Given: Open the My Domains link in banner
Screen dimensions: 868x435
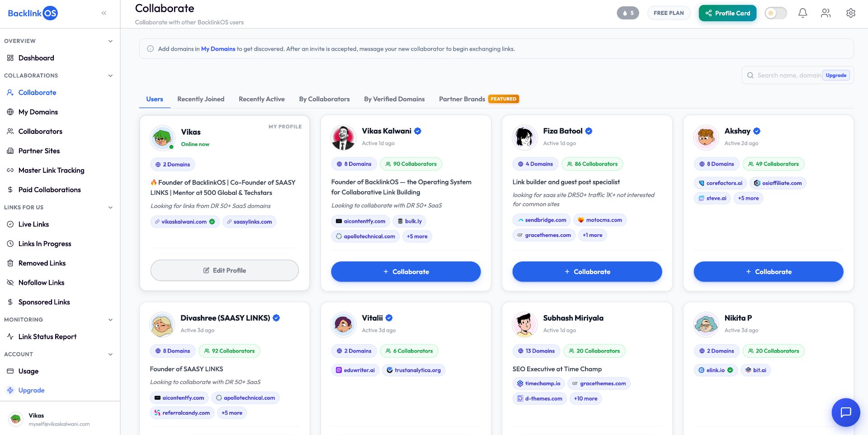Looking at the screenshot, I should [218, 49].
